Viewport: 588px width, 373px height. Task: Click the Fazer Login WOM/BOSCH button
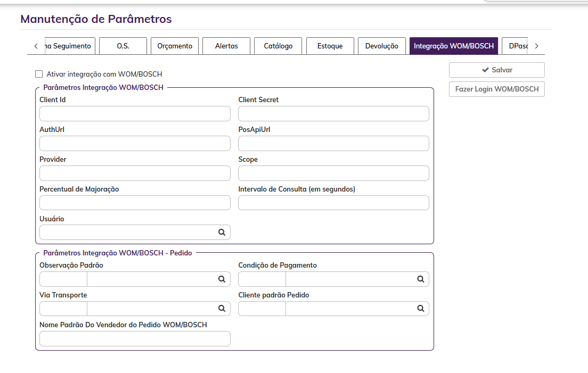(x=496, y=89)
